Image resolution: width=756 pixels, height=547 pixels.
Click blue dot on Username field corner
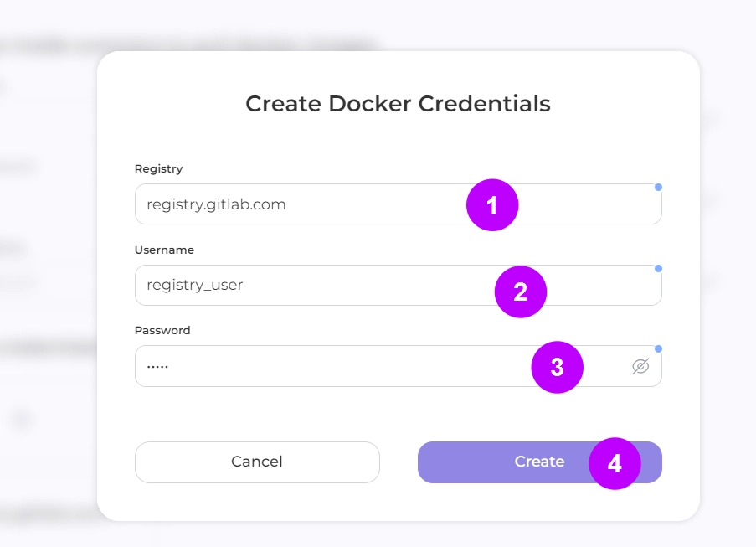tap(658, 268)
